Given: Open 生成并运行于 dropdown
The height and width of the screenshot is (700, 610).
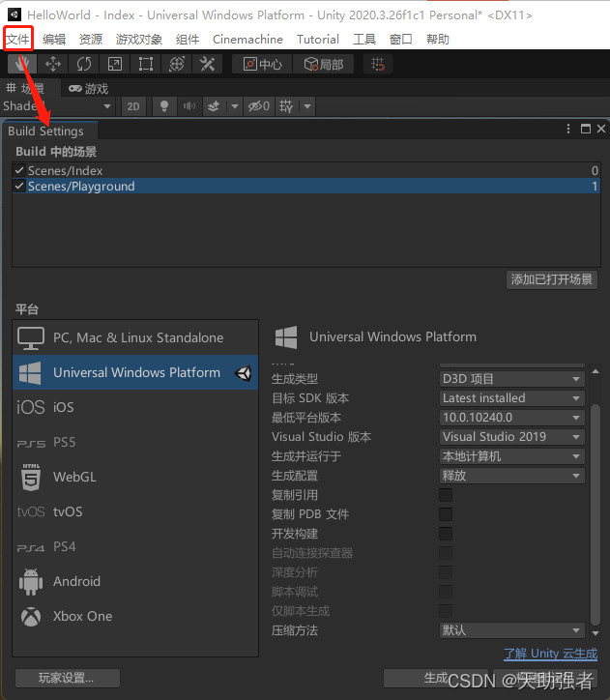Looking at the screenshot, I should (511, 456).
